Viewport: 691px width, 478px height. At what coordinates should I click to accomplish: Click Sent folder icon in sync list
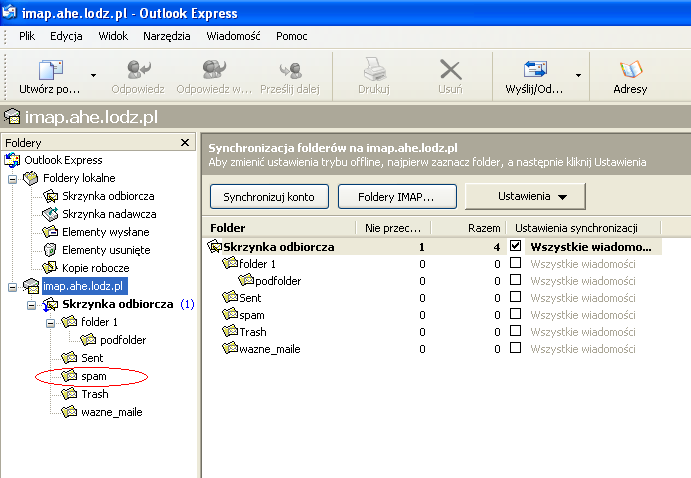(230, 297)
